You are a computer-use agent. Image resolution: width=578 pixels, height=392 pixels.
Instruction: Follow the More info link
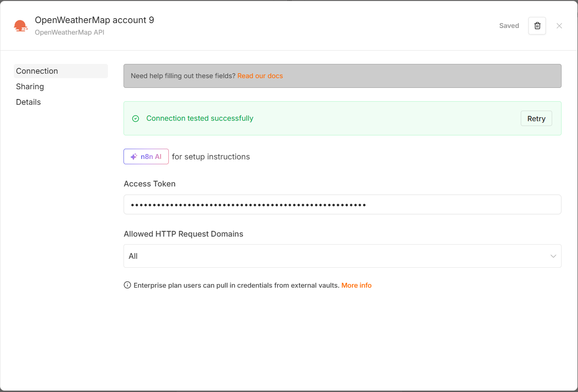[x=356, y=285]
